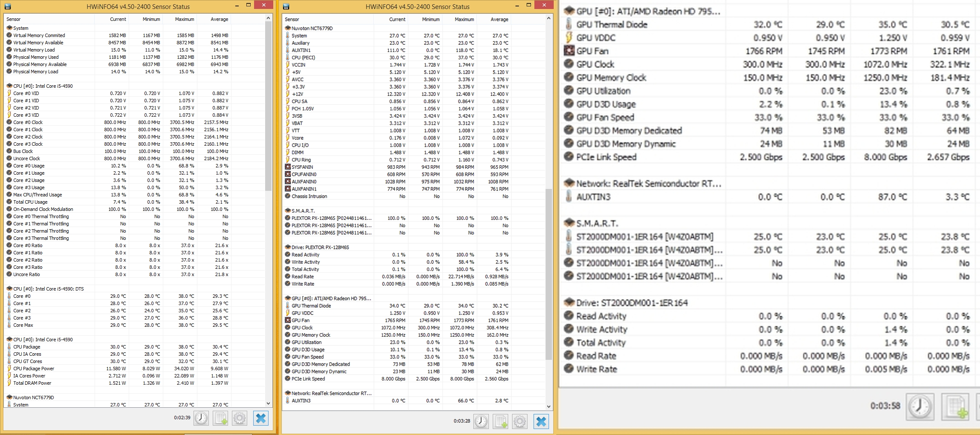Screen dimensions: 980x435
Task: Click scroll-down arrow in middle window scrollbar
Action: click(x=549, y=406)
